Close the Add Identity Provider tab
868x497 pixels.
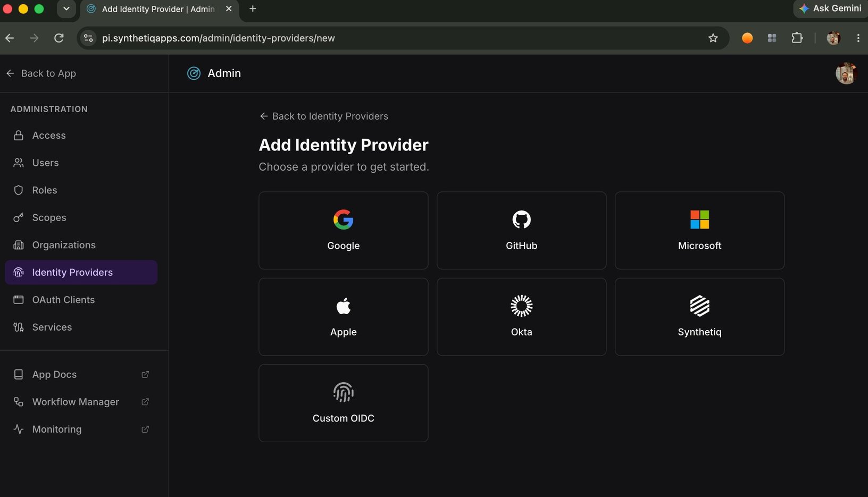[x=229, y=9]
